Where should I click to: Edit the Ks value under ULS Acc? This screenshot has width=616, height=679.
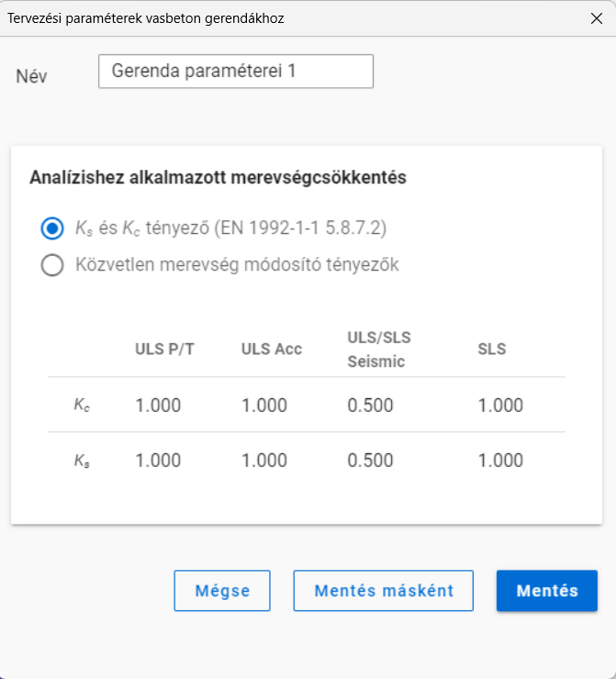point(264,461)
